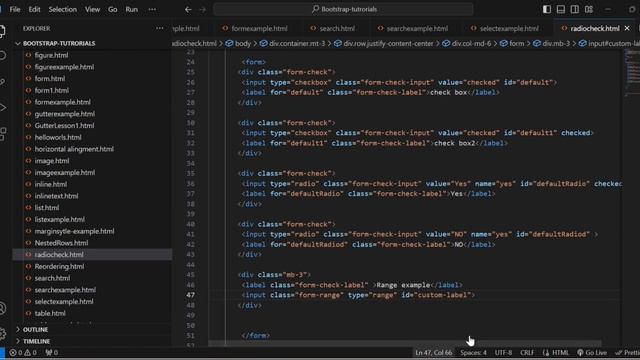Toggle bottom panel layout icon
The width and height of the screenshot is (640, 360).
tap(560, 9)
